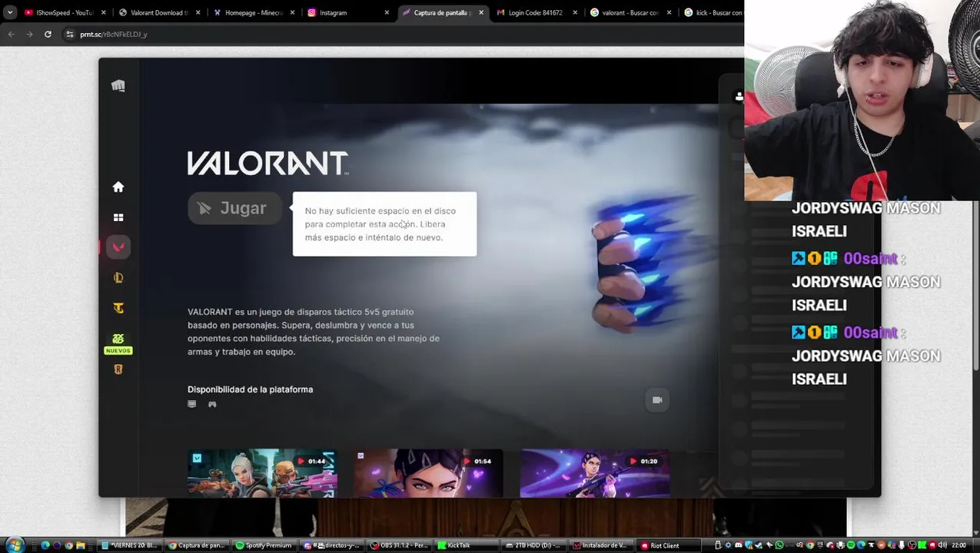Click the profile icon on Riot's right panel
The width and height of the screenshot is (980, 553).
739,97
